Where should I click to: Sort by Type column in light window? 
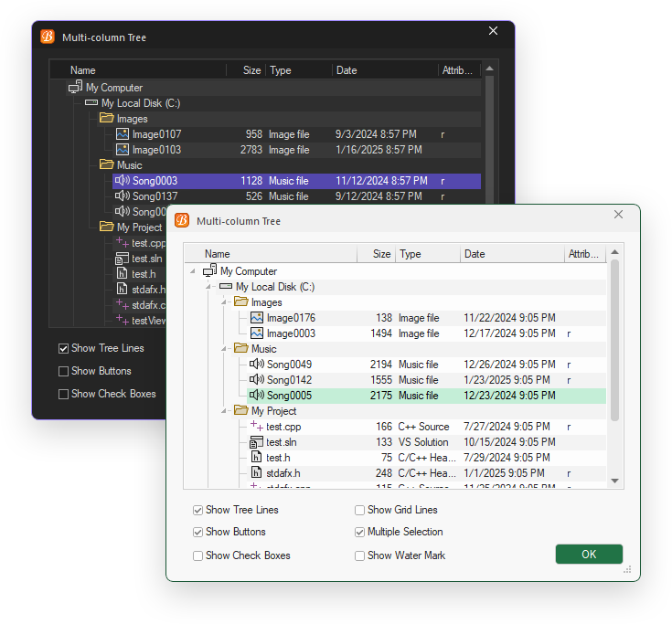[428, 254]
